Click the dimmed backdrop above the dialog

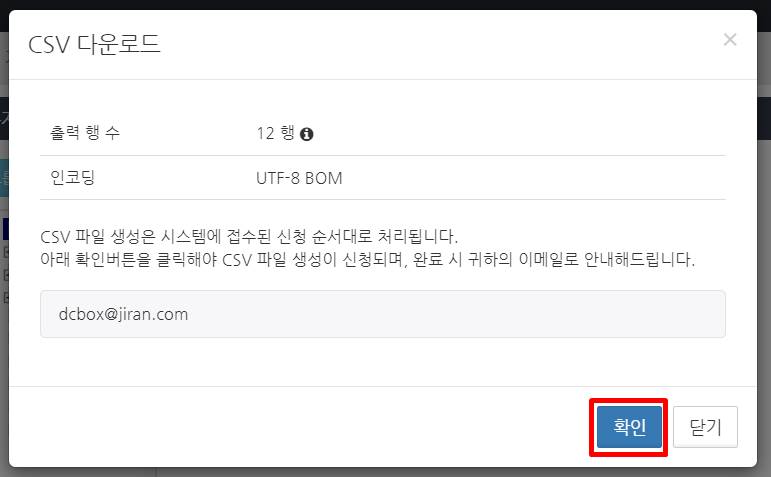386,4
